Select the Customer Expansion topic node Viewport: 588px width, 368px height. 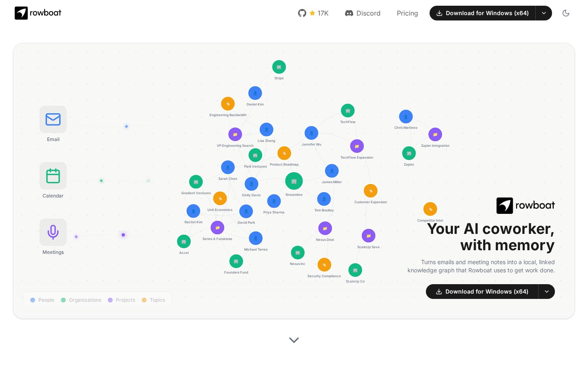pos(371,191)
